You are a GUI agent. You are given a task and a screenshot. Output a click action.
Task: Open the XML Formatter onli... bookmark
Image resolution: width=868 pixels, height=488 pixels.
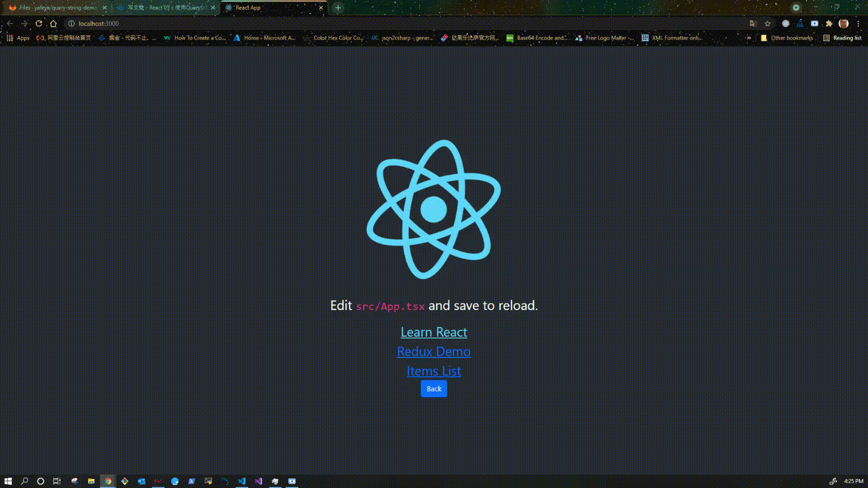(x=672, y=38)
